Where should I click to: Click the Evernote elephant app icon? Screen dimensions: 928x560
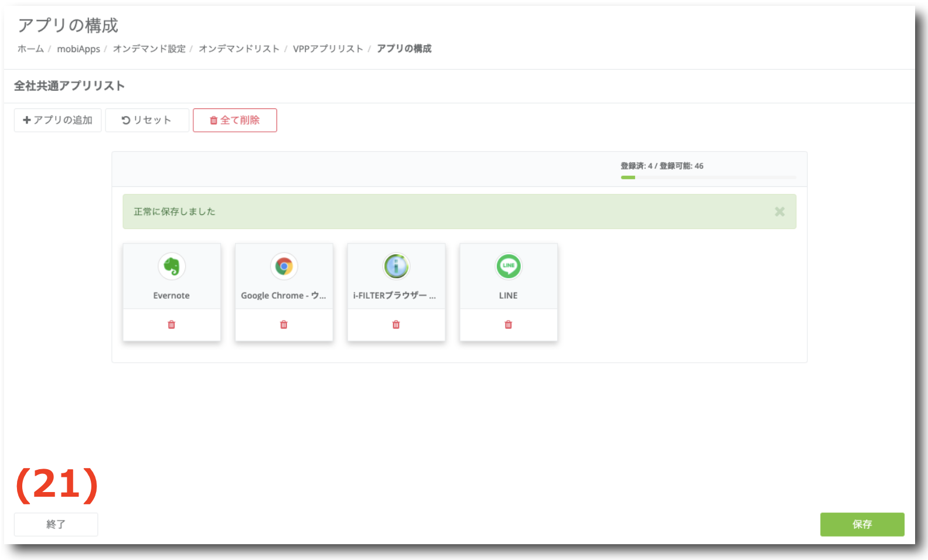click(172, 267)
